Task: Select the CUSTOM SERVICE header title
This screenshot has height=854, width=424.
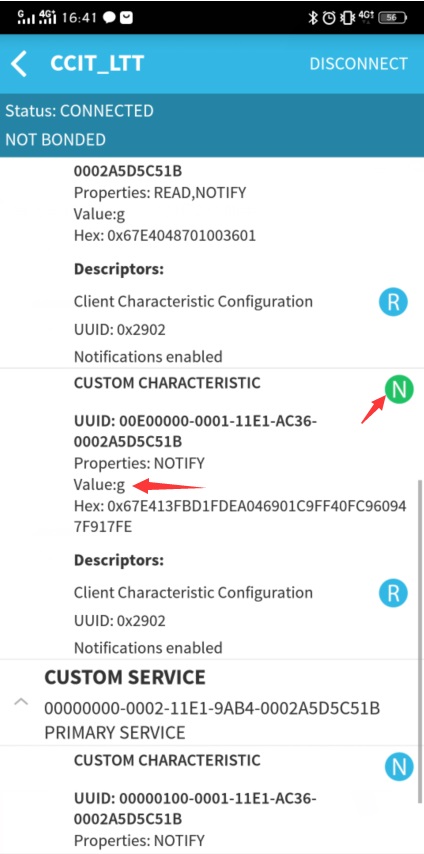Action: point(125,678)
